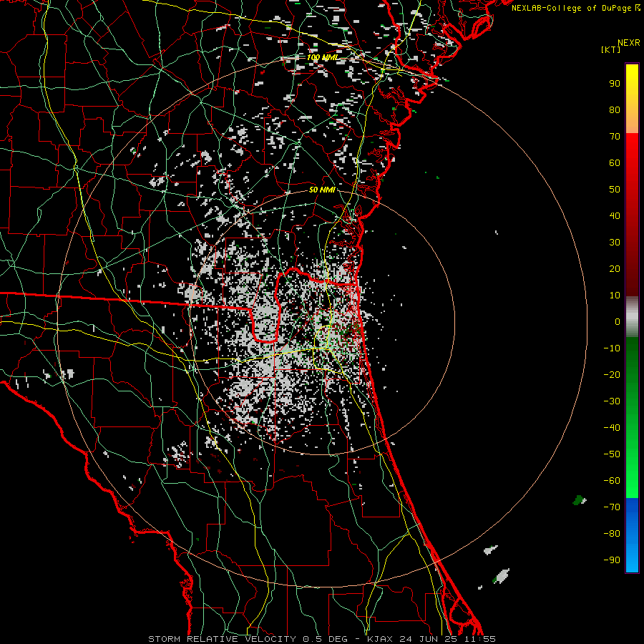This screenshot has height=644, width=644.
Task: Click the gray zero band of color bar
Action: pyautogui.click(x=632, y=317)
